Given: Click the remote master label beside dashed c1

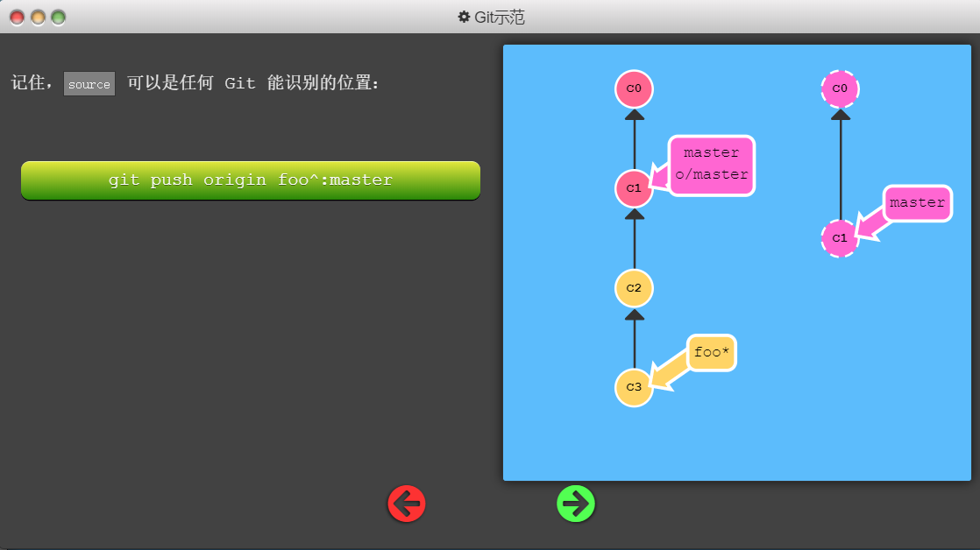Looking at the screenshot, I should [x=917, y=203].
